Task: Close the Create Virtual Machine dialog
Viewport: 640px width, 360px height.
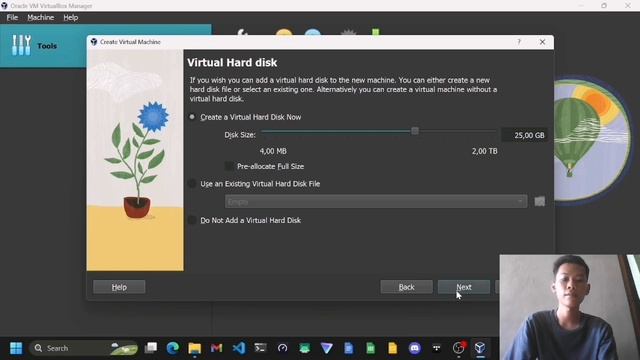Action: (542, 42)
